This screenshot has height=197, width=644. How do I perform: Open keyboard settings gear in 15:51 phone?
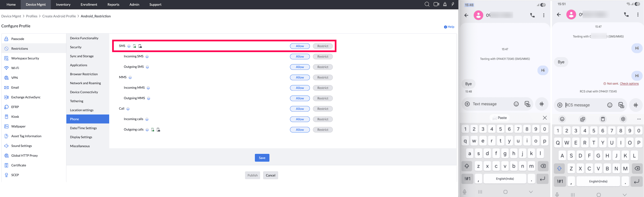[623, 119]
